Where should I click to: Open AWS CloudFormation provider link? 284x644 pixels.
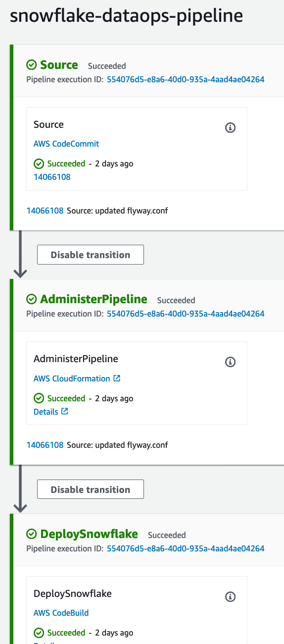pyautogui.click(x=72, y=378)
